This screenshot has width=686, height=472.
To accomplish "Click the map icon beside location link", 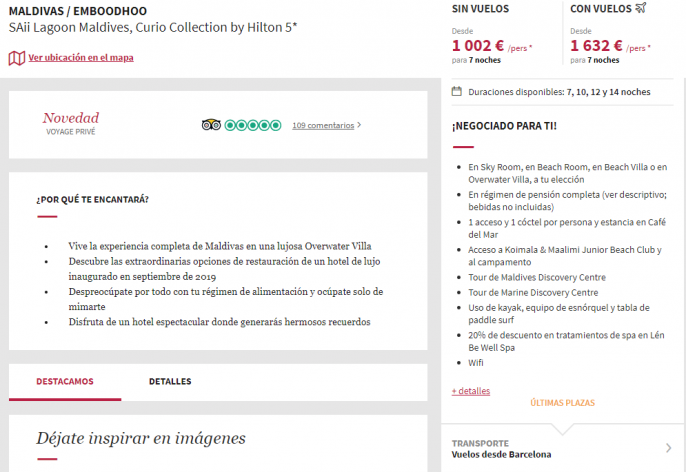I will (x=16, y=58).
